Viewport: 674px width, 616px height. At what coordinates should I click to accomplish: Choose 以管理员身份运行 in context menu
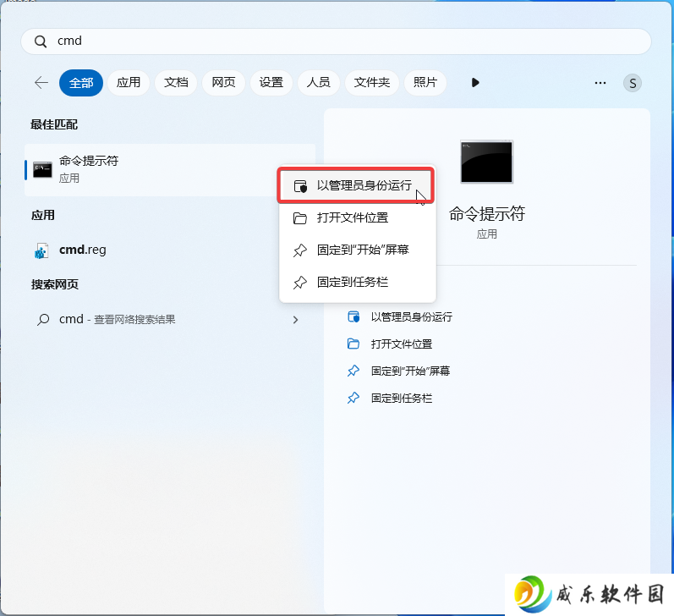pyautogui.click(x=356, y=185)
